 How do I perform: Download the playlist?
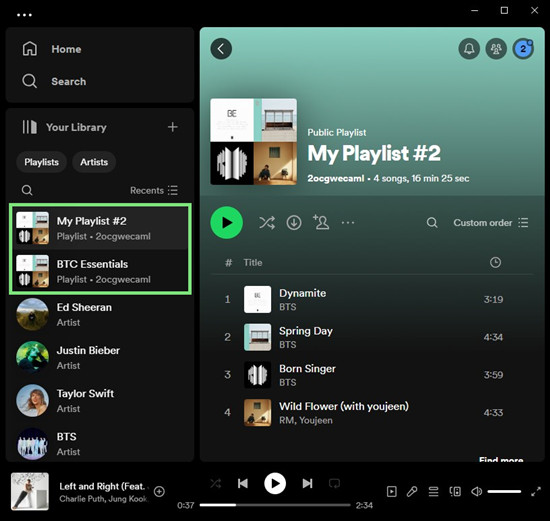[x=294, y=222]
